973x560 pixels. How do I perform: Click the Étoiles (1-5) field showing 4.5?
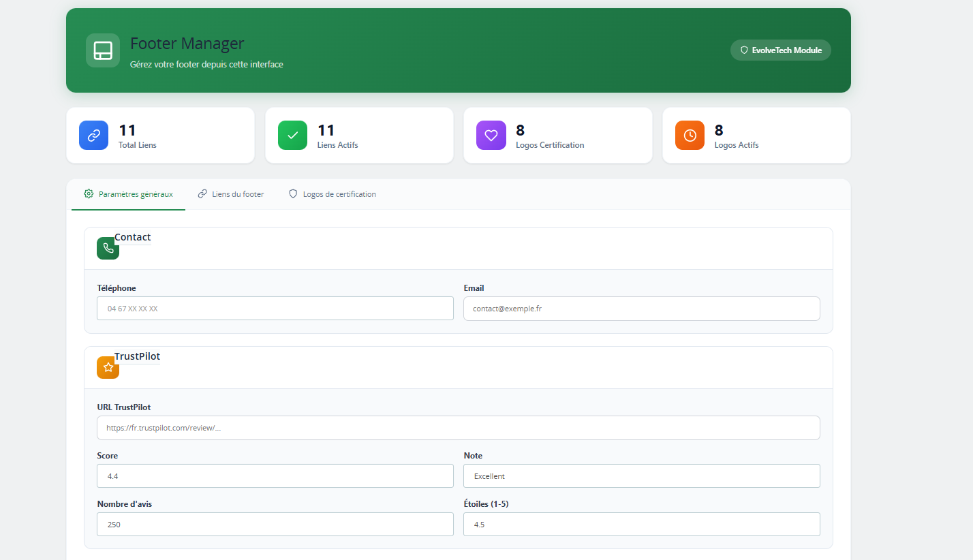[641, 524]
